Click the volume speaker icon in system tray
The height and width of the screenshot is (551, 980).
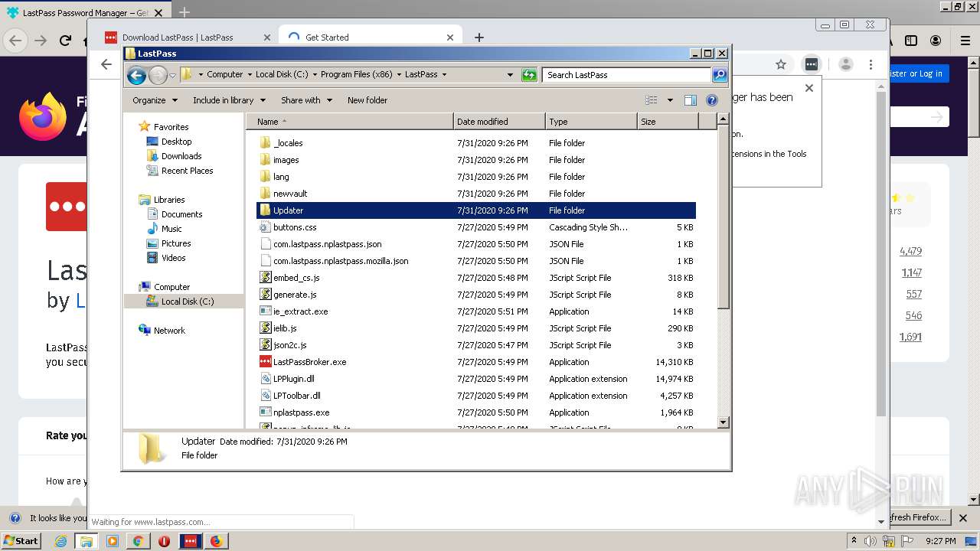(870, 541)
